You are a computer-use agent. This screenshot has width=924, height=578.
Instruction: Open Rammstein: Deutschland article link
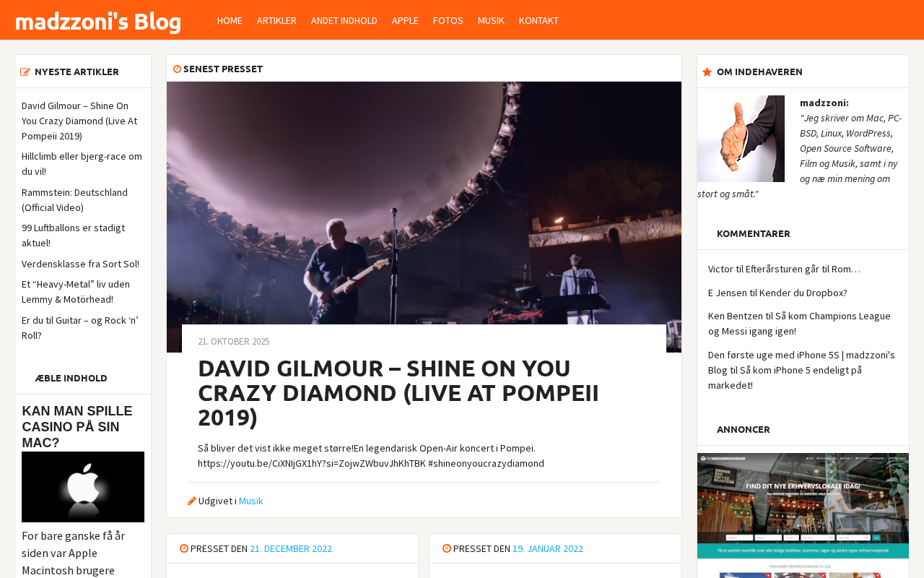74,200
